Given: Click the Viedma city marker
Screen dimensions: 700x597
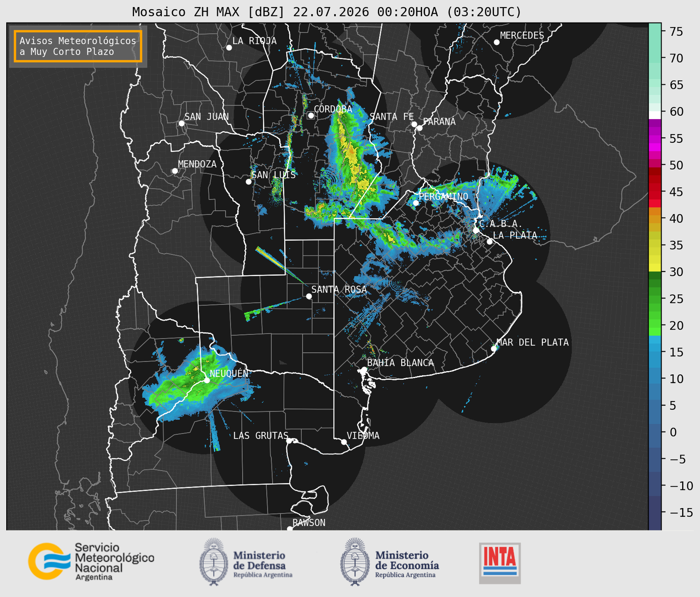Looking at the screenshot, I should pyautogui.click(x=344, y=442).
